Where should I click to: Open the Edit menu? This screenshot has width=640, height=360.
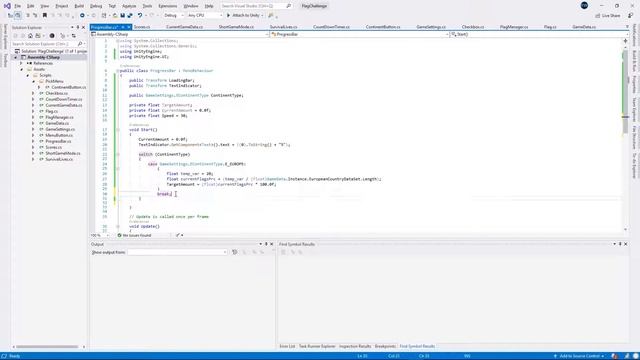pyautogui.click(x=31, y=6)
